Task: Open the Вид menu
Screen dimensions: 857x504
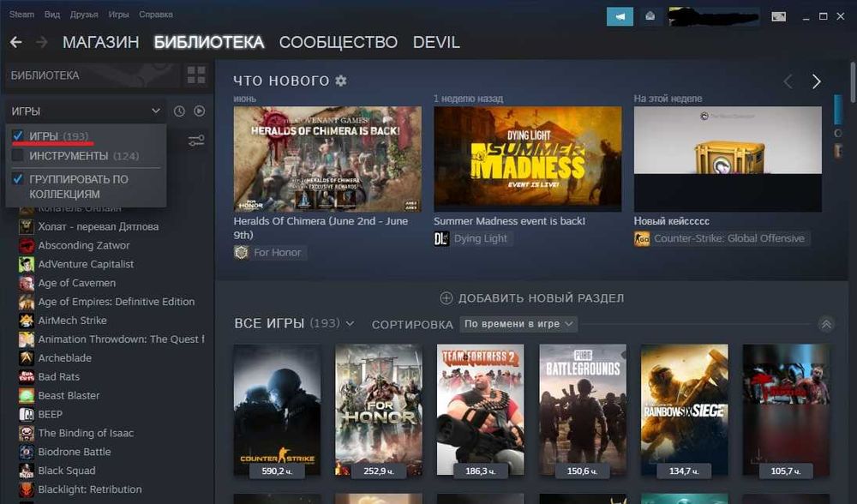Action: click(52, 15)
